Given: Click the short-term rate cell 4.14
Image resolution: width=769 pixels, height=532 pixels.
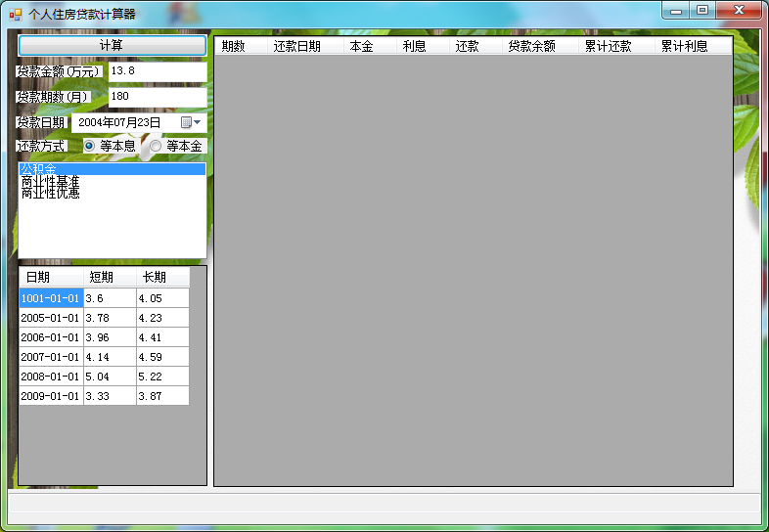Looking at the screenshot, I should (x=110, y=357).
